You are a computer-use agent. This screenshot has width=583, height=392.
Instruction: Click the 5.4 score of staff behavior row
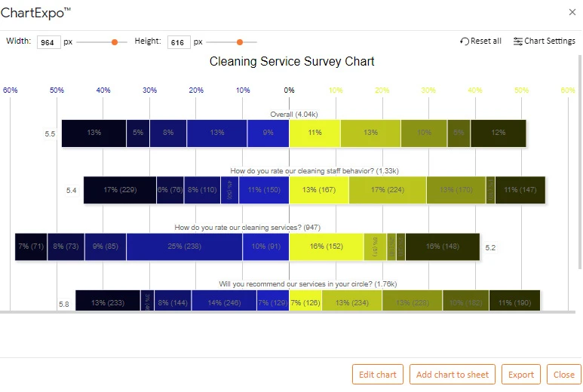(71, 190)
